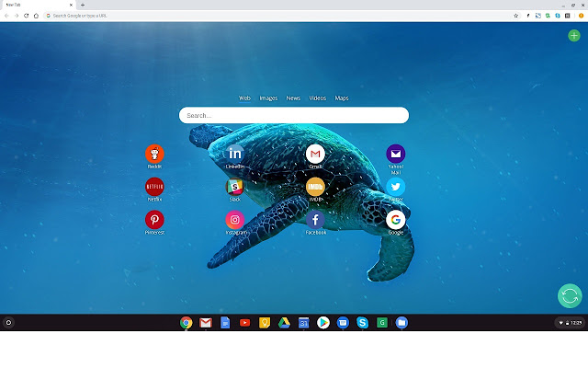Open Gmail from the shelf
Screen dimensions: 588x368
tap(206, 323)
